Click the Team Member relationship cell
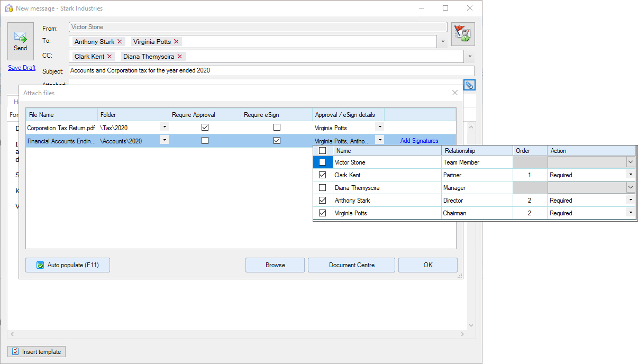The width and height of the screenshot is (638, 364). click(477, 162)
